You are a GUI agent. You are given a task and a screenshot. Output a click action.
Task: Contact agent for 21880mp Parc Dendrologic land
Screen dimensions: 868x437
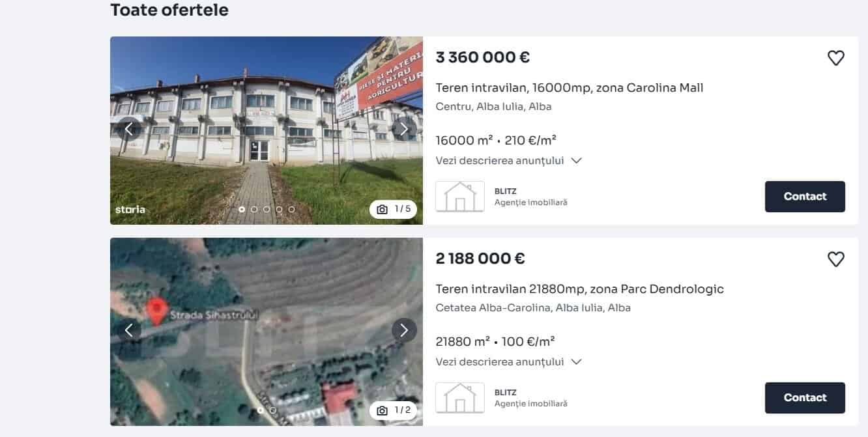coord(805,398)
